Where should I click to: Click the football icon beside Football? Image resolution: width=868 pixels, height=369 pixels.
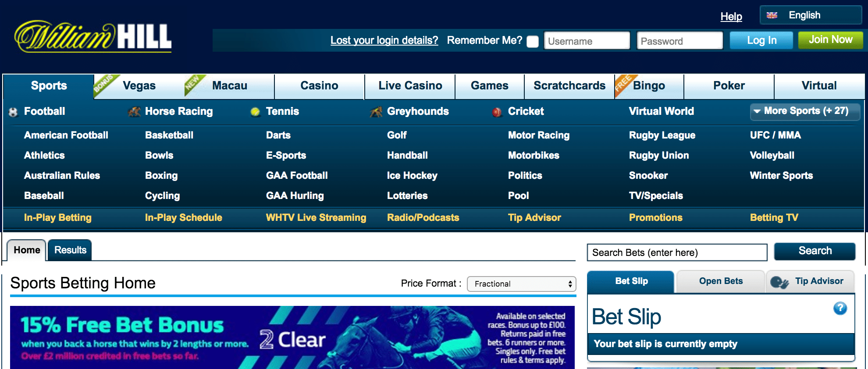click(13, 112)
